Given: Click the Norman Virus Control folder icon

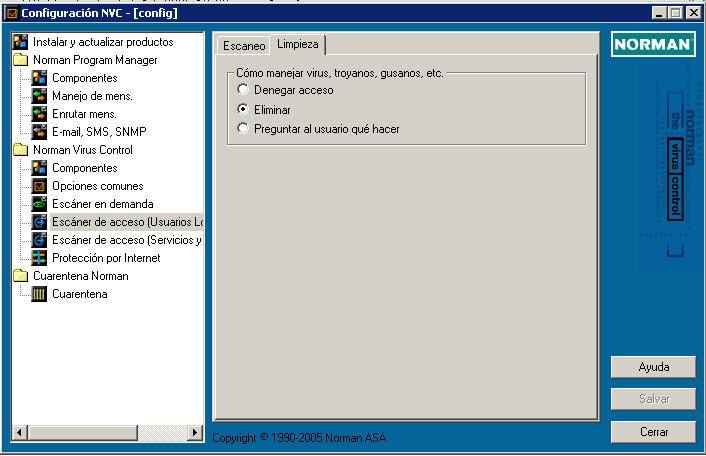Looking at the screenshot, I should click(20, 150).
